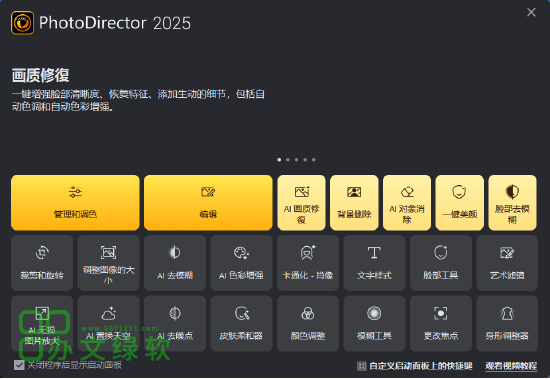Open AI 色彩增强 tool
Screen dimensions: 550x379
point(241,263)
